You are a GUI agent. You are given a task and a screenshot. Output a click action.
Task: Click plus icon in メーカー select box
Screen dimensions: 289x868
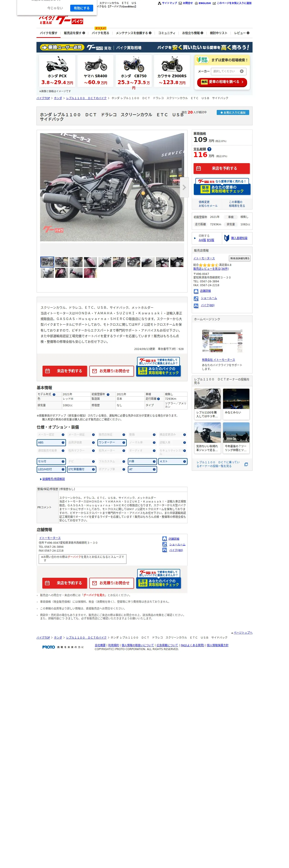(x=242, y=71)
